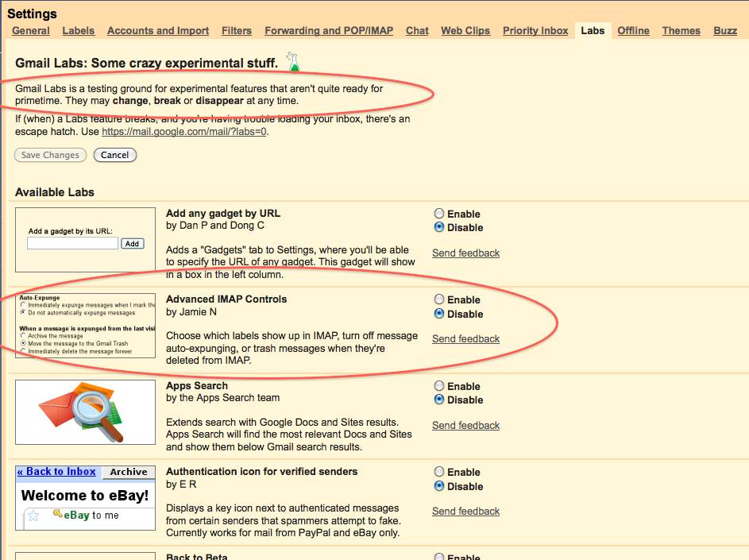Click the Add button in gadget preview
The width and height of the screenshot is (749, 560).
coord(133,244)
